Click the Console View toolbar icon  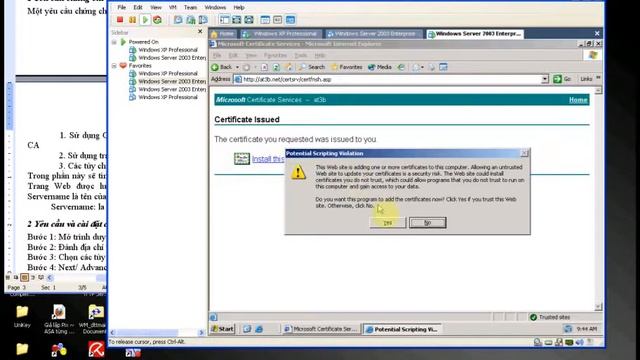coord(290,20)
